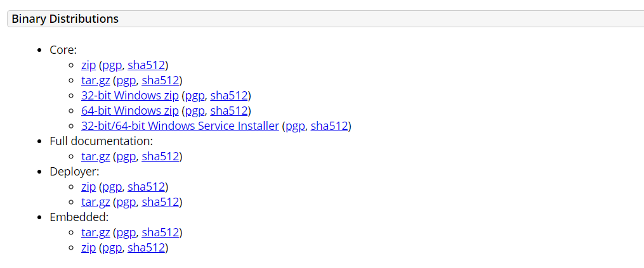Download the 64-bit Windows zip
Screen dimensions: 644x268
pyautogui.click(x=130, y=111)
